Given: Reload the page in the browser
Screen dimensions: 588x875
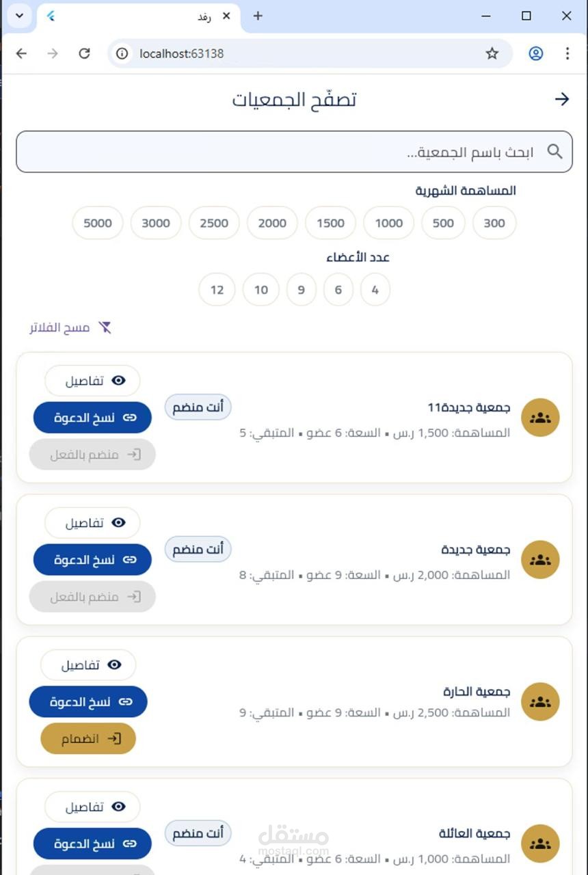Looking at the screenshot, I should click(x=84, y=53).
